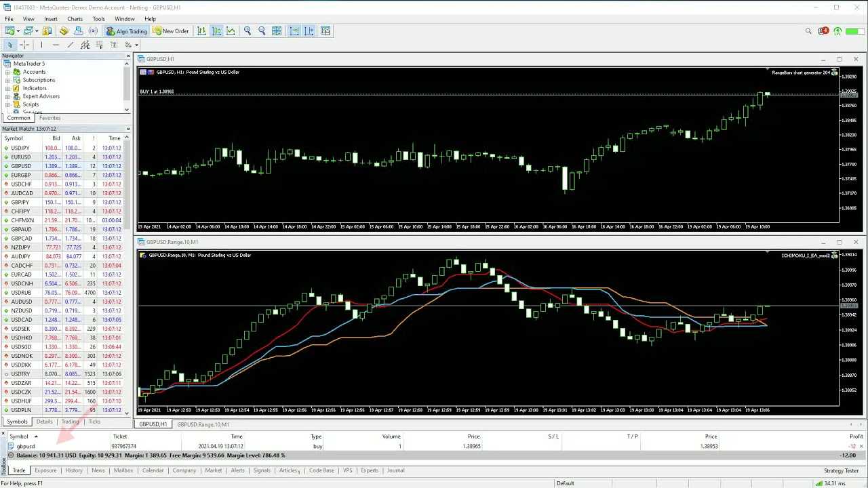Select the trendline drawing tool
868x488 pixels.
(x=70, y=45)
